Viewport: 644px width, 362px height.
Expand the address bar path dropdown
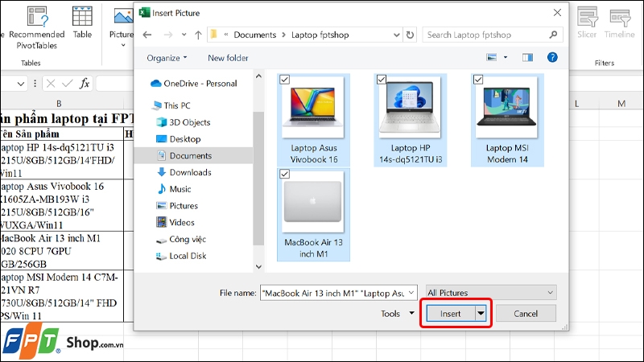coord(396,35)
